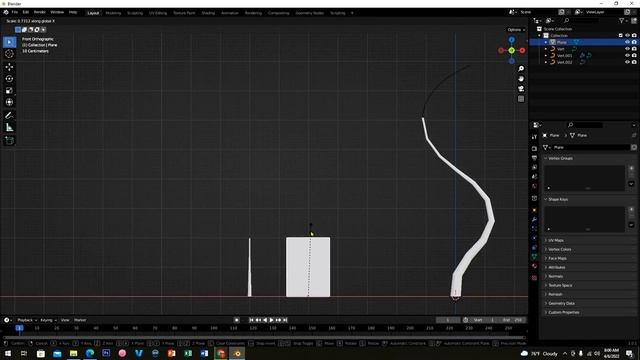The width and height of the screenshot is (640, 360).
Task: Add a new vertex group with plus
Action: click(x=631, y=168)
